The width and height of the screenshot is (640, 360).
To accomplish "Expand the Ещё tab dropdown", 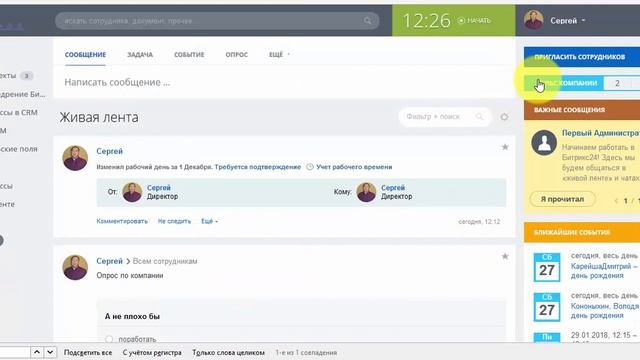I will (x=280, y=54).
